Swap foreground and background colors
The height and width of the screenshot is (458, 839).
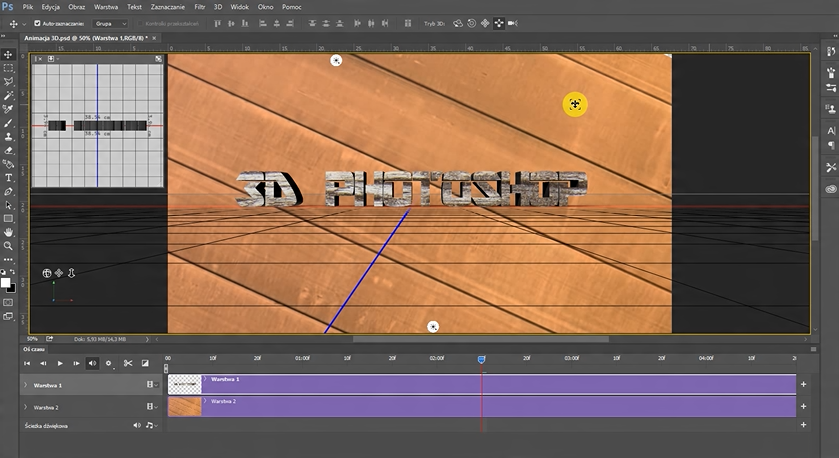click(x=12, y=272)
